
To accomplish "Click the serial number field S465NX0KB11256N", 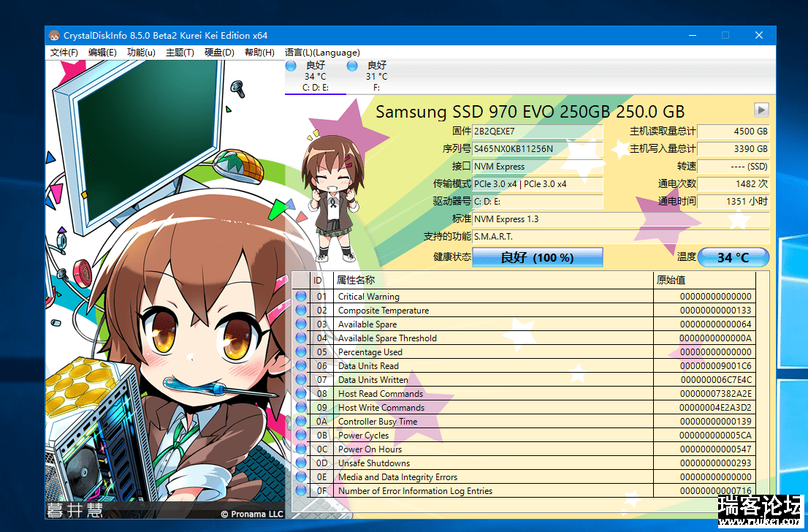I will point(538,149).
